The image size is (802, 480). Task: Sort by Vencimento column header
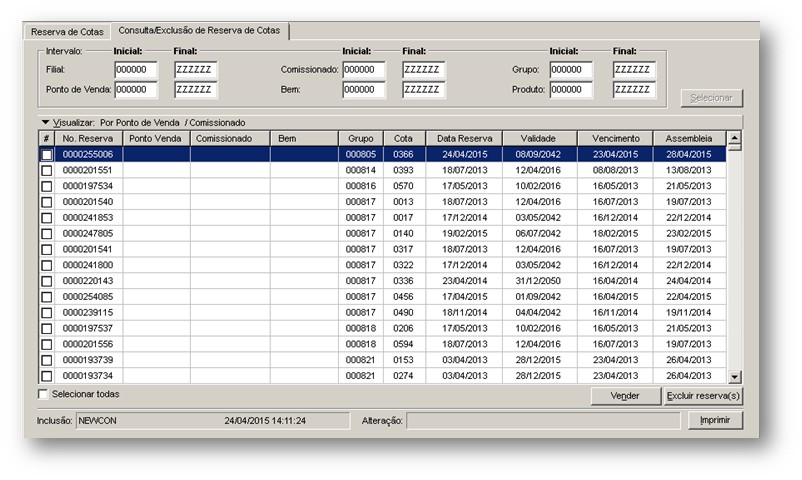click(615, 139)
